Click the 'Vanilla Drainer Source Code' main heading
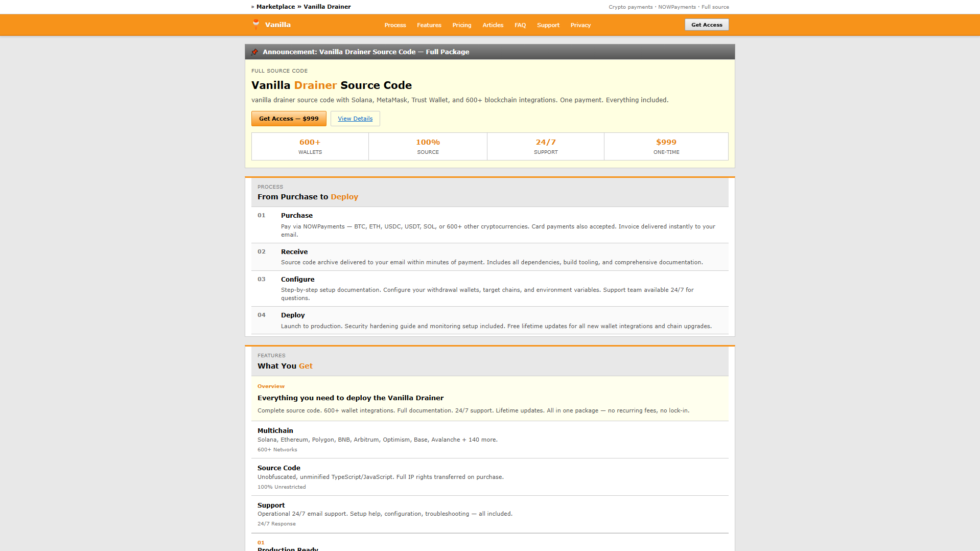Viewport: 980px width, 551px height. (332, 85)
